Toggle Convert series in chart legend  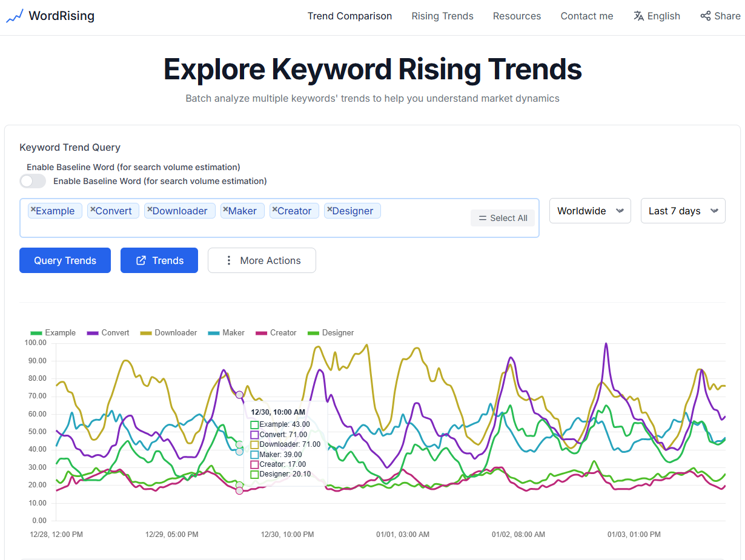pyautogui.click(x=108, y=332)
